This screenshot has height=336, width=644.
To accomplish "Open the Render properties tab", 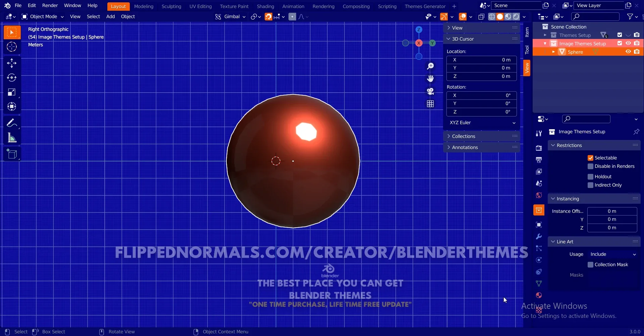I will 539,148.
